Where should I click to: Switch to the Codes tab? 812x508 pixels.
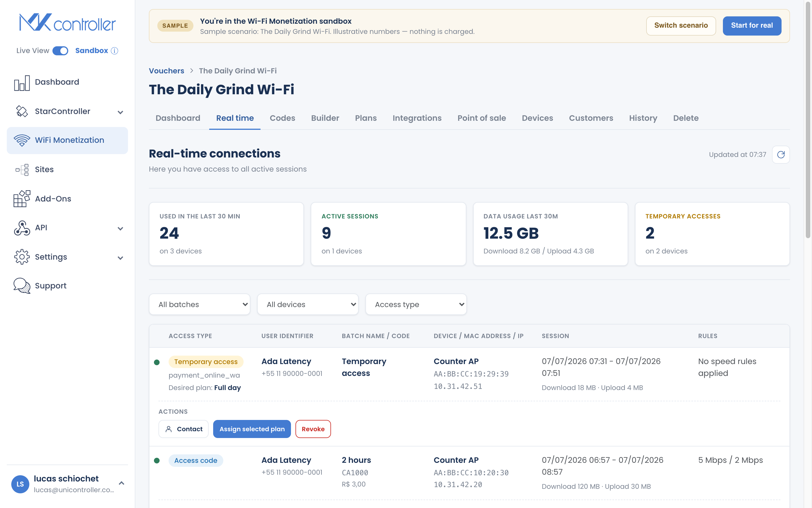pyautogui.click(x=282, y=118)
